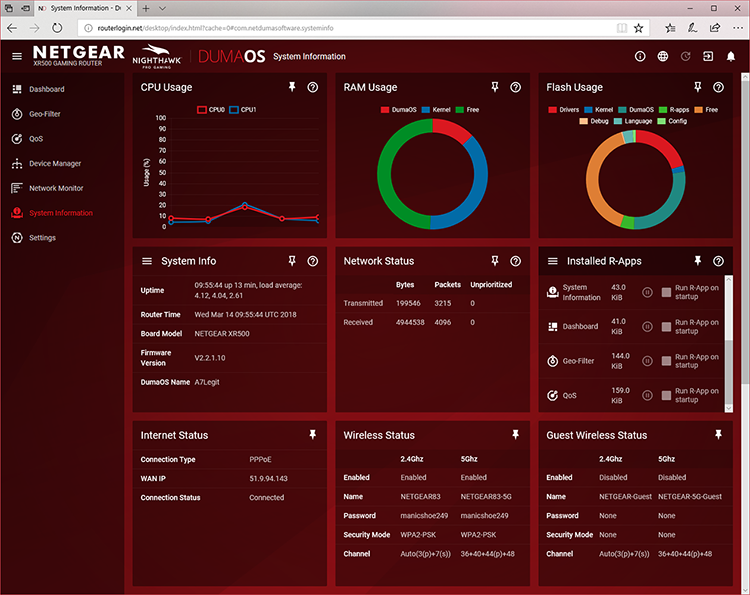
Task: Open the System Info panel menu
Action: (x=147, y=261)
